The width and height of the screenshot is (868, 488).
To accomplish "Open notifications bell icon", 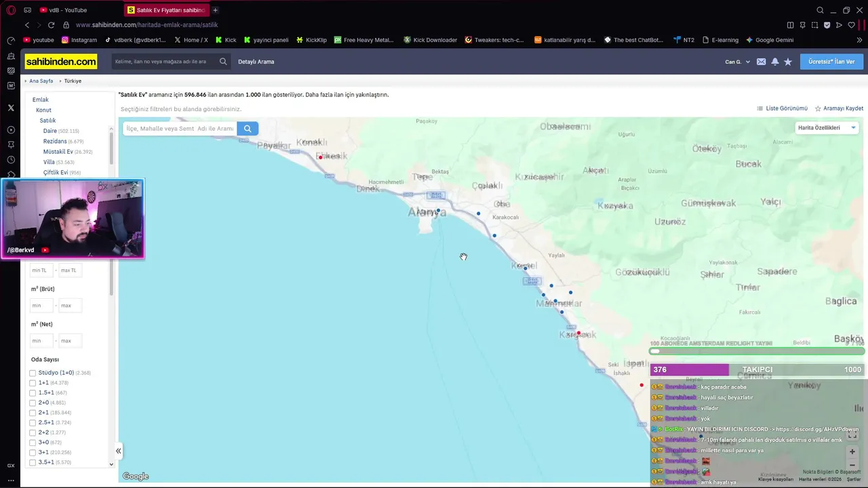I will 774,62.
